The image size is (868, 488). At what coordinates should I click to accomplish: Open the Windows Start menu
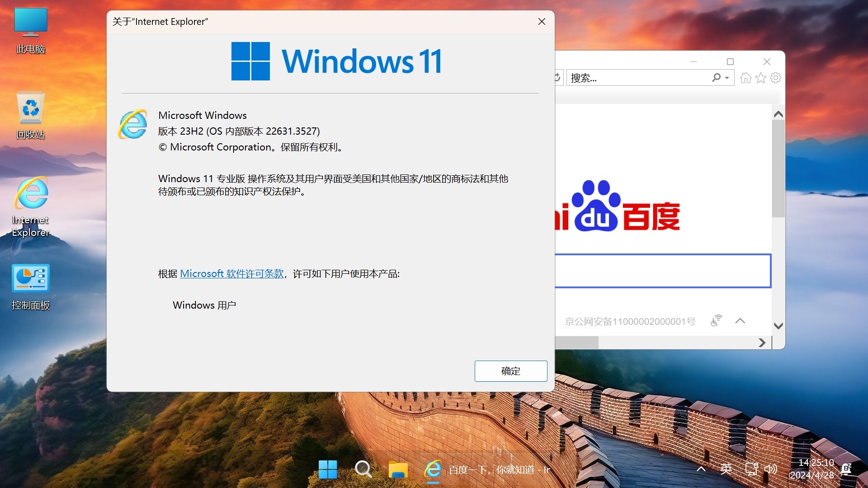pos(328,469)
